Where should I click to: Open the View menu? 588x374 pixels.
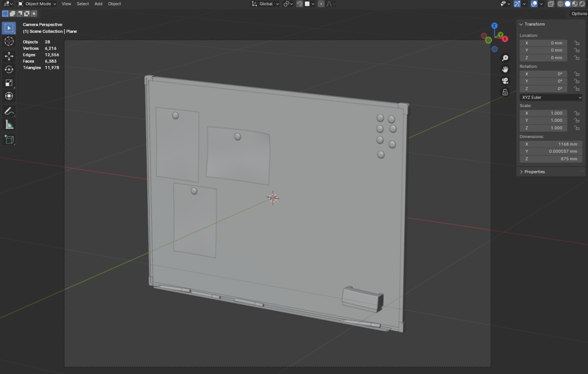(67, 4)
